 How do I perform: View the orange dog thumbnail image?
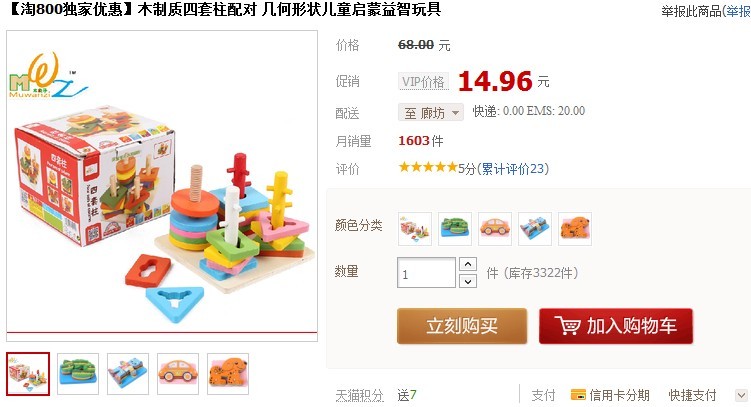[x=228, y=374]
